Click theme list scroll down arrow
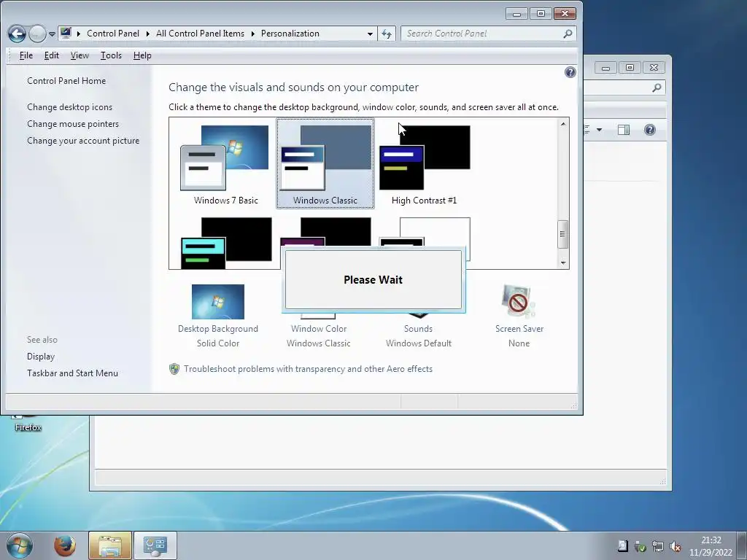 (x=563, y=262)
